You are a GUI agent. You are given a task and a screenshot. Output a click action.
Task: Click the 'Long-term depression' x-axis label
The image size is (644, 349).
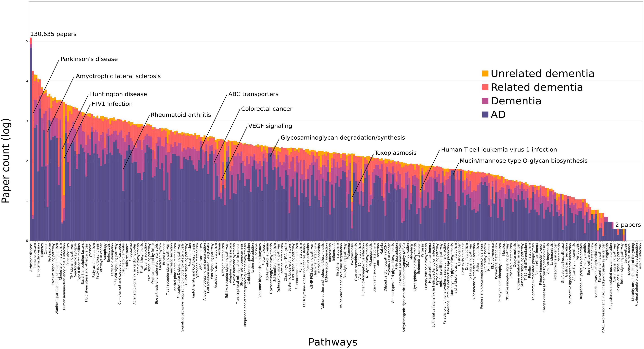point(39,260)
